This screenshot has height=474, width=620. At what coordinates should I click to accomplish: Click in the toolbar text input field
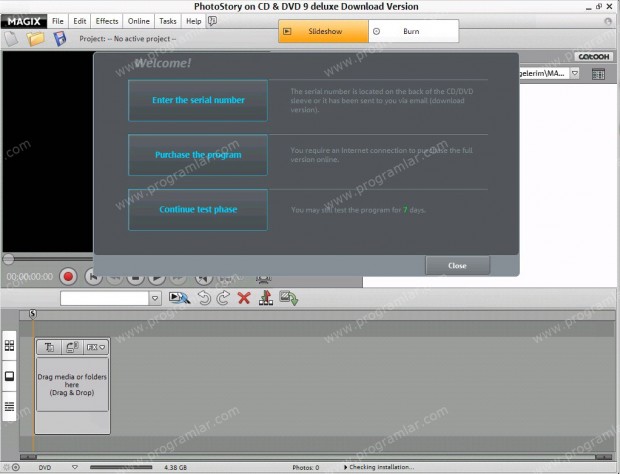104,298
